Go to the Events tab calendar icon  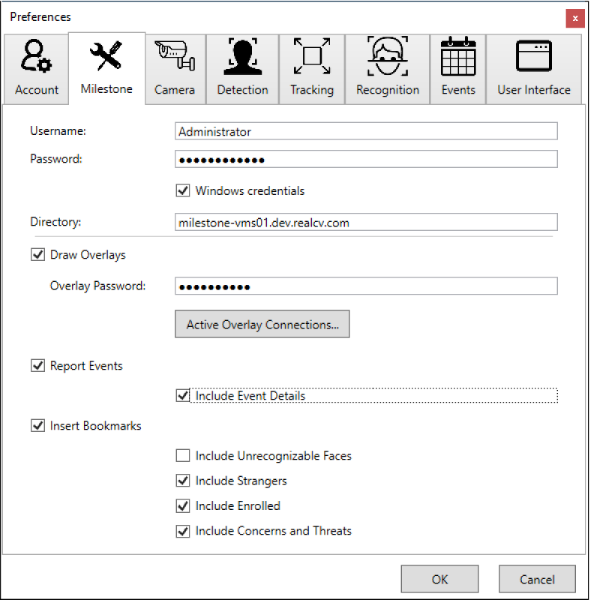tap(458, 56)
